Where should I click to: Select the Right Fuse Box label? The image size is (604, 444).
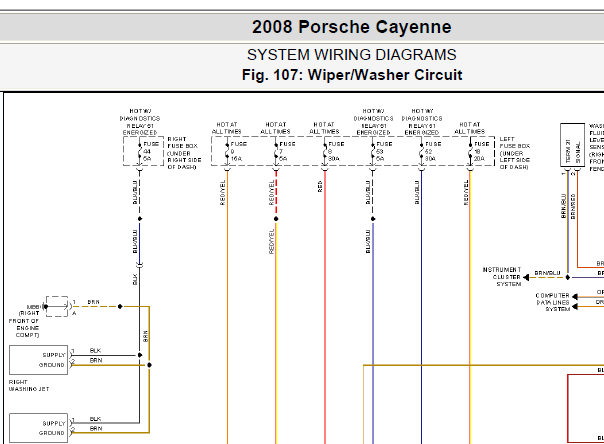click(183, 153)
